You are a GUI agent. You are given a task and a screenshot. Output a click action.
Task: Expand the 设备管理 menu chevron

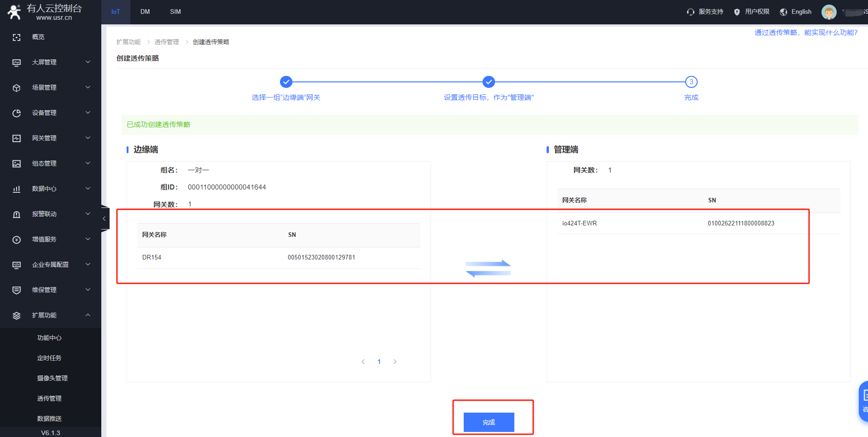click(x=88, y=113)
